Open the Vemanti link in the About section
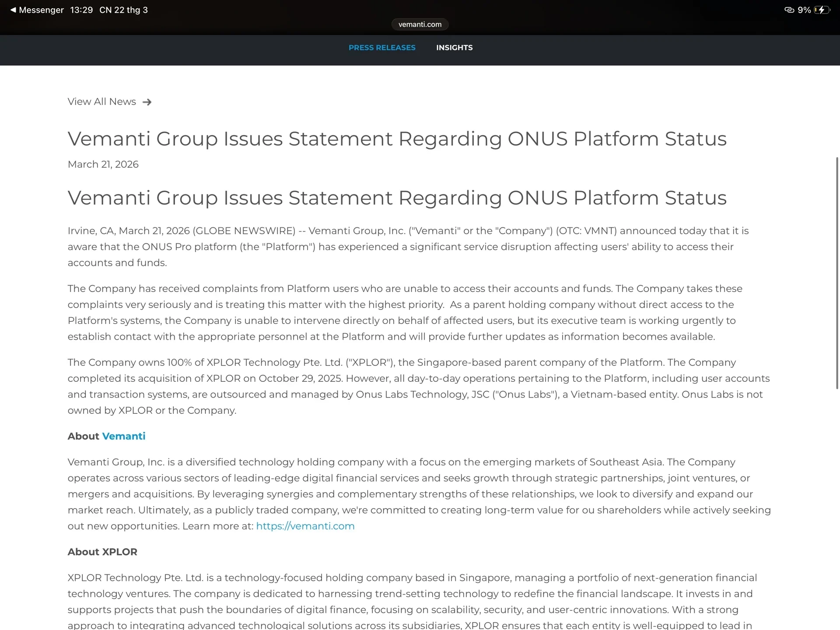This screenshot has width=840, height=630. pyautogui.click(x=124, y=436)
